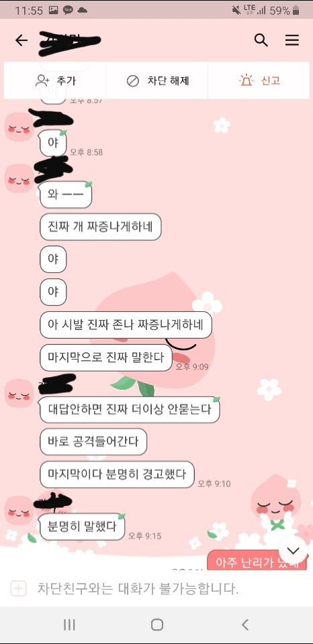Tap 차단 해제 to unblock the user
The height and width of the screenshot is (644, 313).
pyautogui.click(x=156, y=80)
